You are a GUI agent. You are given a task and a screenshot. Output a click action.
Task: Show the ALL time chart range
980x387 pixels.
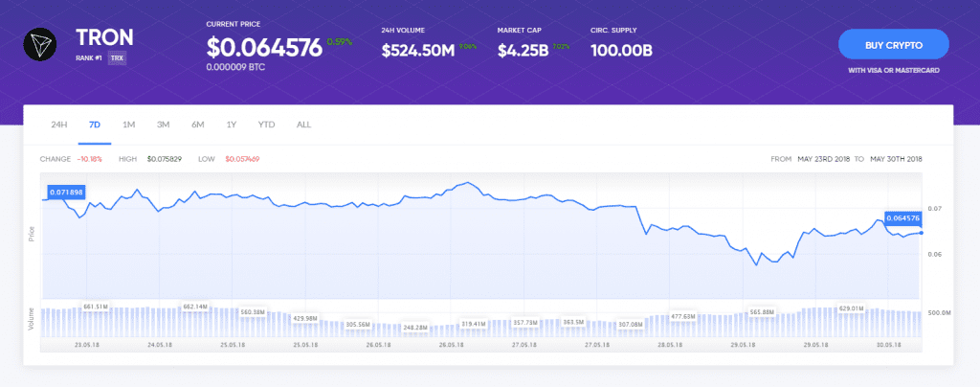pyautogui.click(x=303, y=125)
